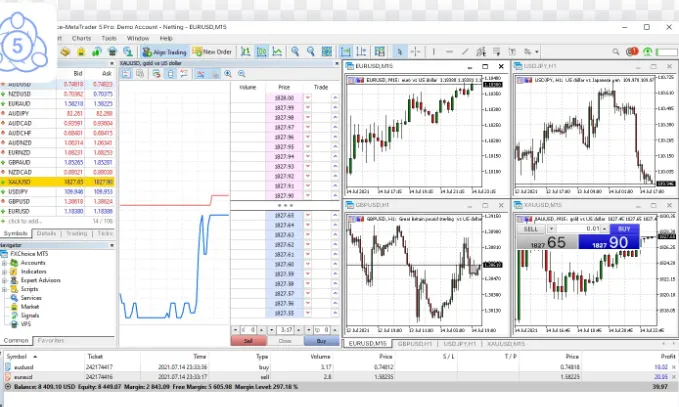679x407 pixels.
Task: Zoom out on the chart from main toolbar
Action: point(310,52)
